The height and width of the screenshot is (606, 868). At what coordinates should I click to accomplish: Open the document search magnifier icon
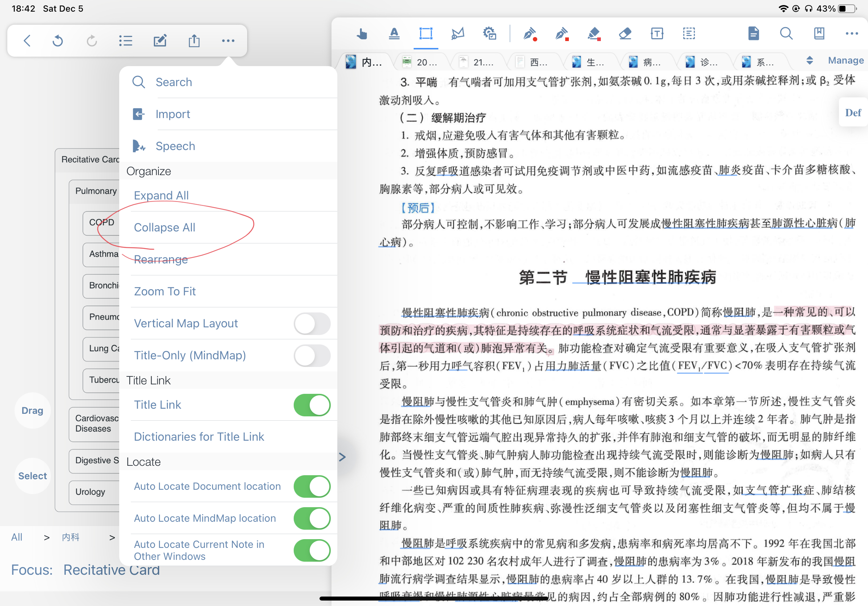click(786, 34)
